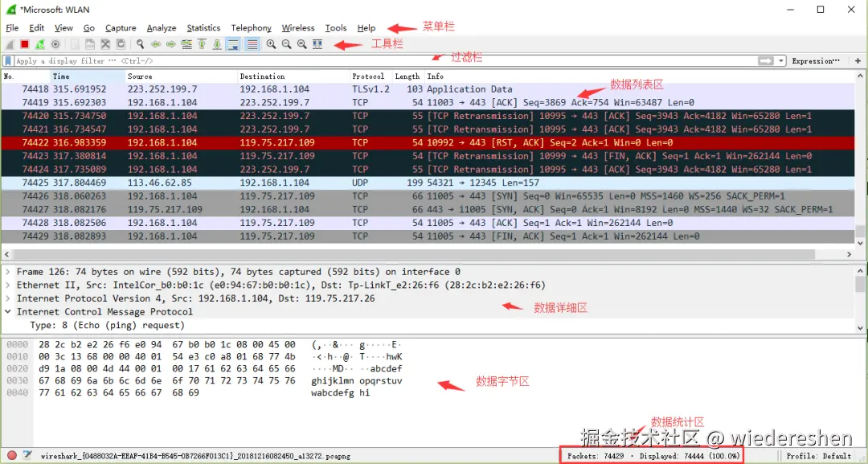Collapse Internet Control Message Protocol row
This screenshot has width=868, height=464.
(x=8, y=312)
